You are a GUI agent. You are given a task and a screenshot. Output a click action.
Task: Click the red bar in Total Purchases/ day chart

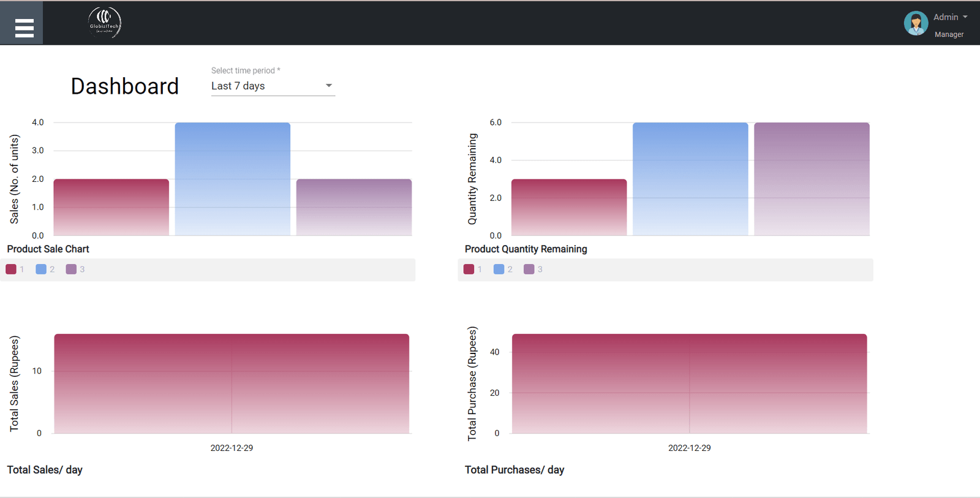pyautogui.click(x=689, y=383)
